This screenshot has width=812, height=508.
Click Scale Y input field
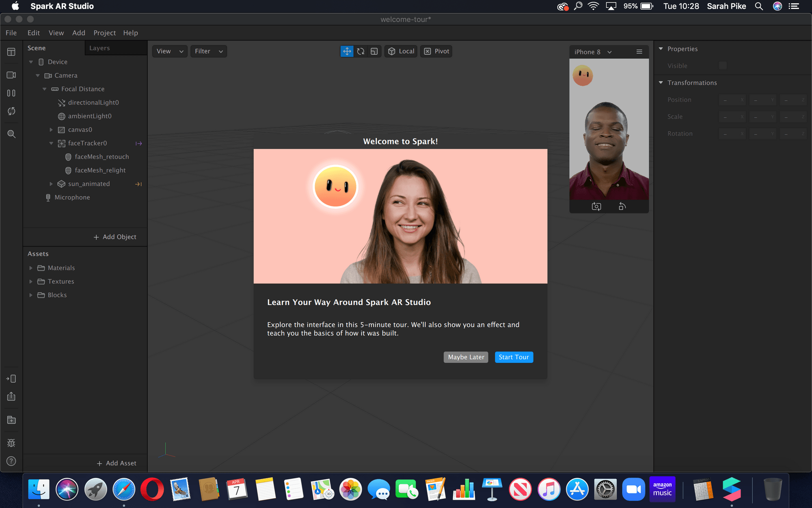tap(763, 117)
